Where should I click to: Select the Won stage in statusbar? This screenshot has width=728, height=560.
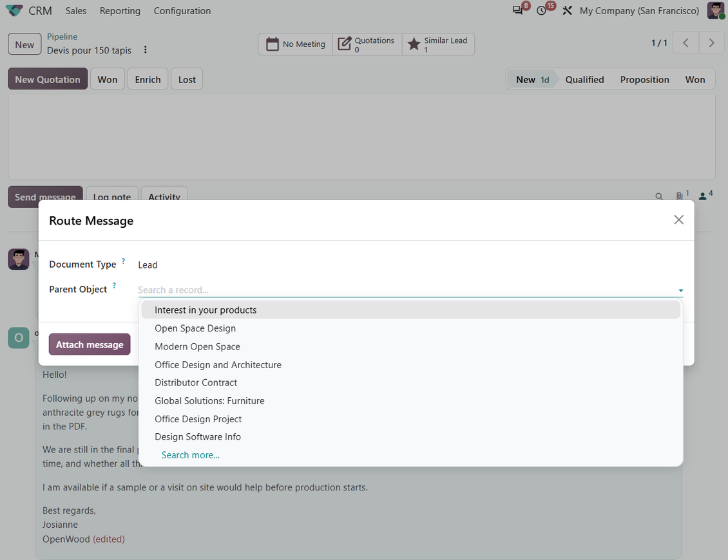(x=695, y=79)
